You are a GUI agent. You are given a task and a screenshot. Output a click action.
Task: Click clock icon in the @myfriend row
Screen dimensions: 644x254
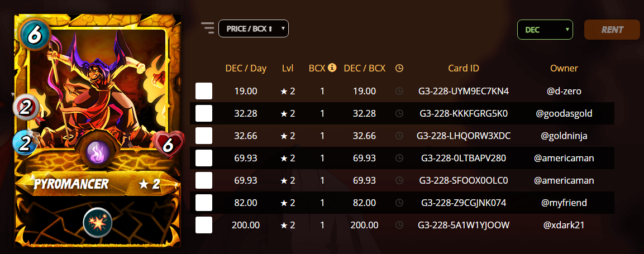399,203
